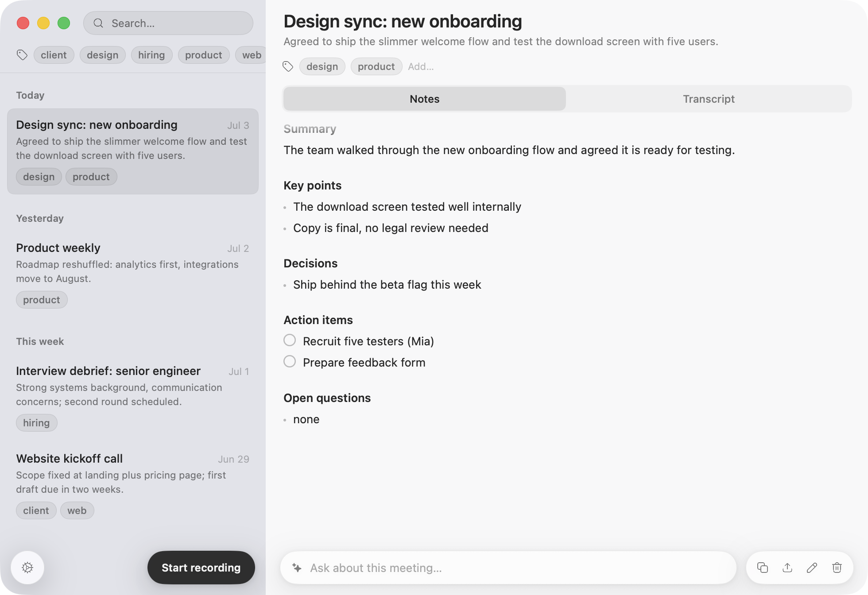Click Start recording button
868x595 pixels.
201,568
